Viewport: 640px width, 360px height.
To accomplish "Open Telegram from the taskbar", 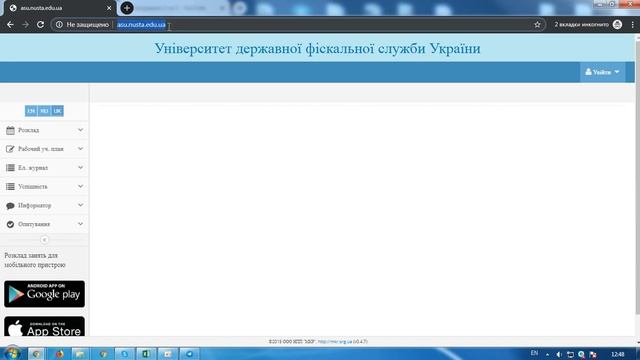I will pos(189,353).
